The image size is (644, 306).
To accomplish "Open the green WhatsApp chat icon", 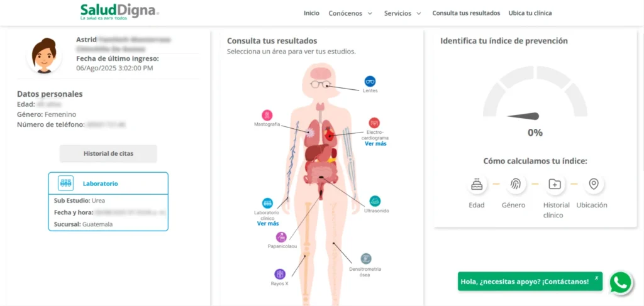I will (621, 282).
